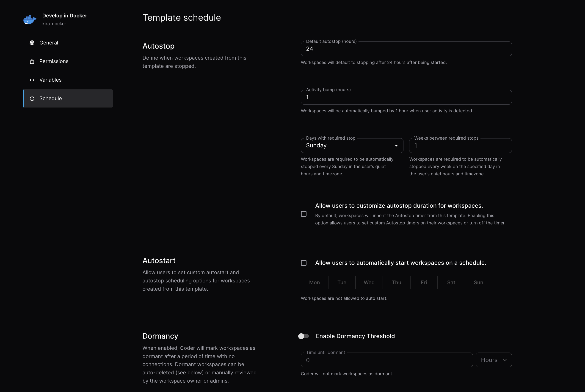Screen dimensions: 585x392
Task: Click the Time until dormant field
Action: pyautogui.click(x=386, y=360)
